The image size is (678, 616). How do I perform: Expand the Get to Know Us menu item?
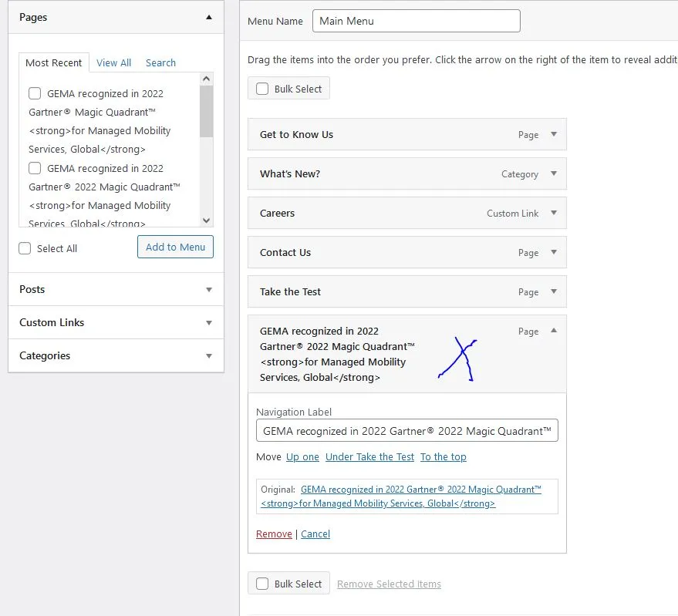[x=554, y=134]
